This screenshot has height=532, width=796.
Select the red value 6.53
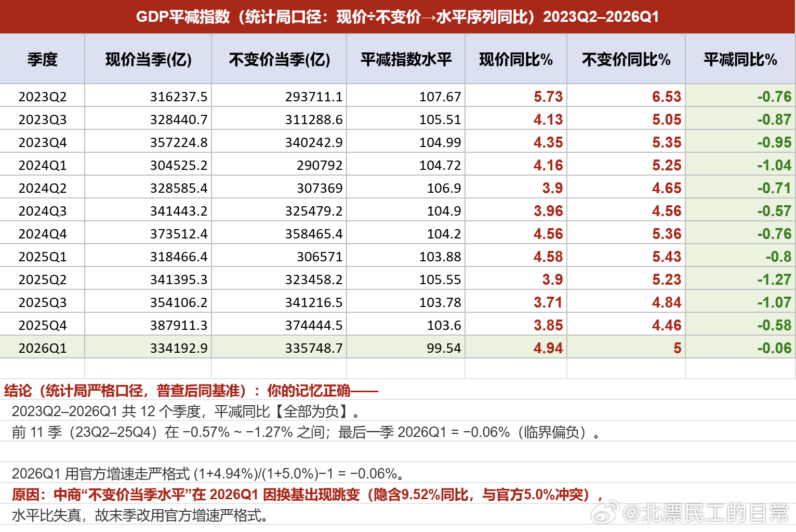(667, 97)
